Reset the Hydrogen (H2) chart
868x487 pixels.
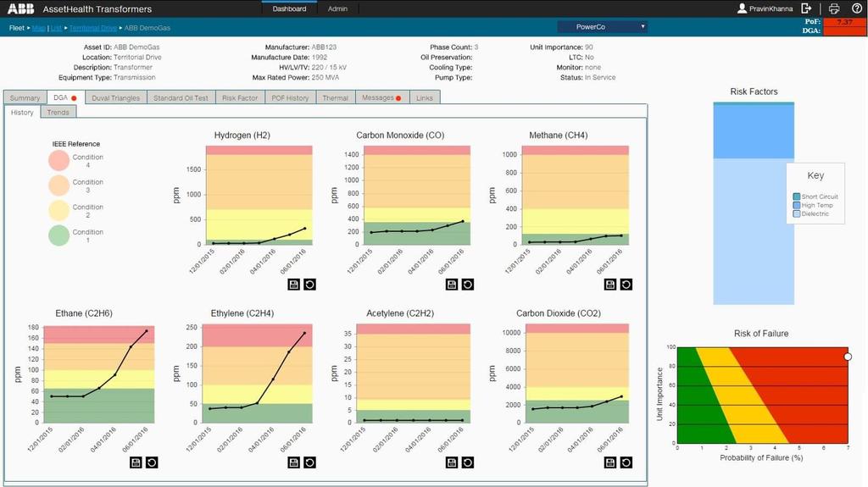310,285
